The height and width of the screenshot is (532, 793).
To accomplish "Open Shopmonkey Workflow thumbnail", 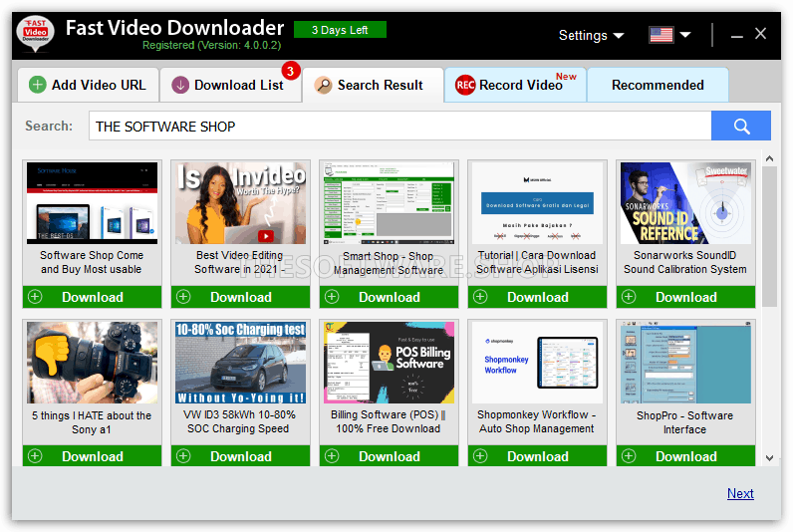I will pos(537,363).
